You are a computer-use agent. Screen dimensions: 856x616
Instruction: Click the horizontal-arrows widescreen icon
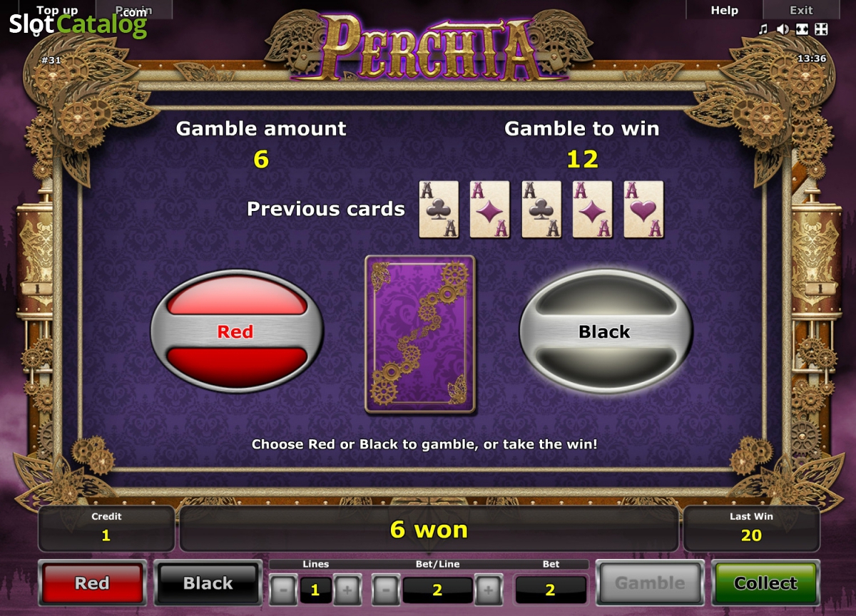coord(801,29)
